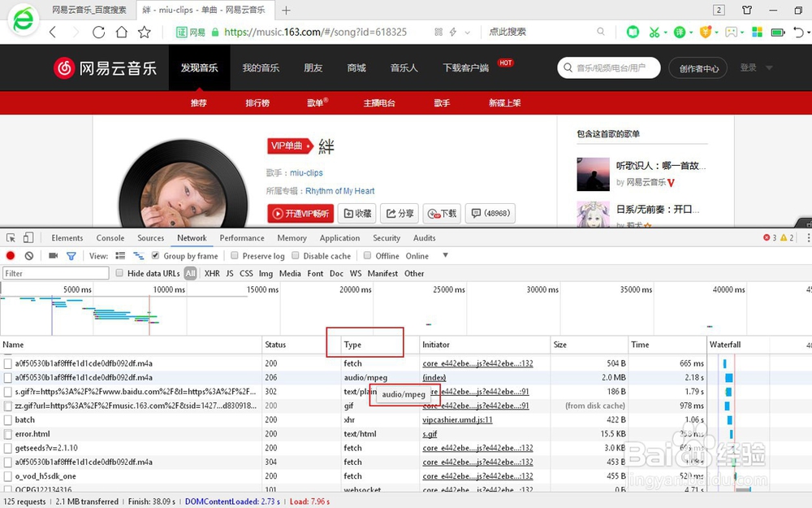The image size is (812, 508).
Task: Switch to large request rows view icon
Action: coord(120,255)
